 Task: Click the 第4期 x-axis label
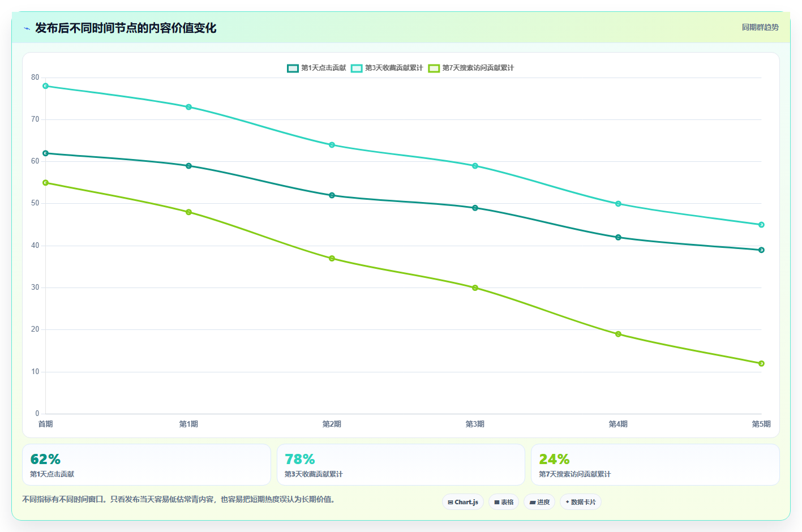point(619,424)
